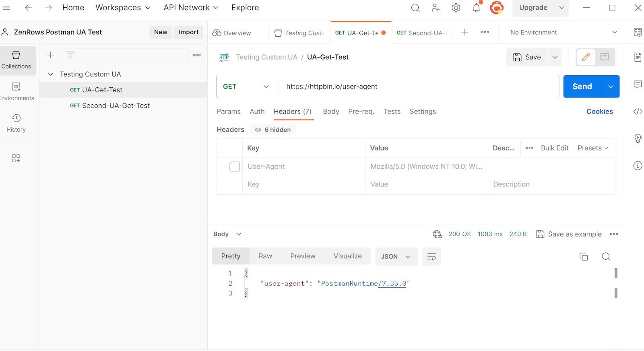Switch to the Second-UA GET tab
This screenshot has height=351, width=644.
422,33
